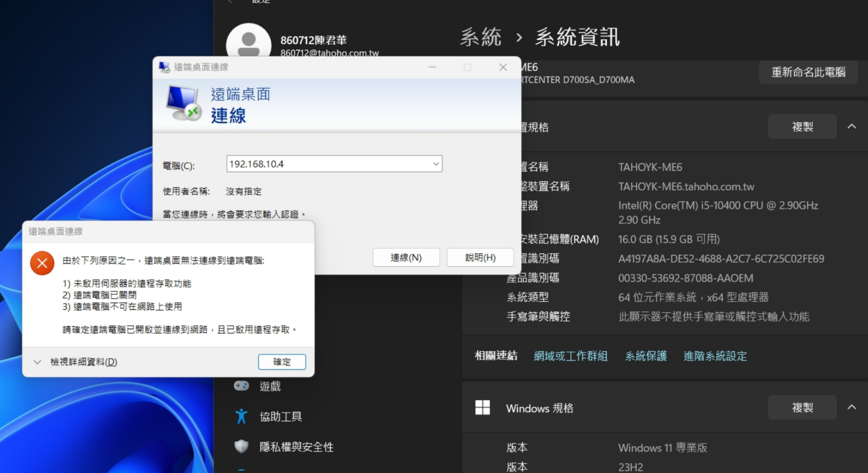868x473 pixels.
Task: Open 系統保護 link
Action: coord(646,356)
